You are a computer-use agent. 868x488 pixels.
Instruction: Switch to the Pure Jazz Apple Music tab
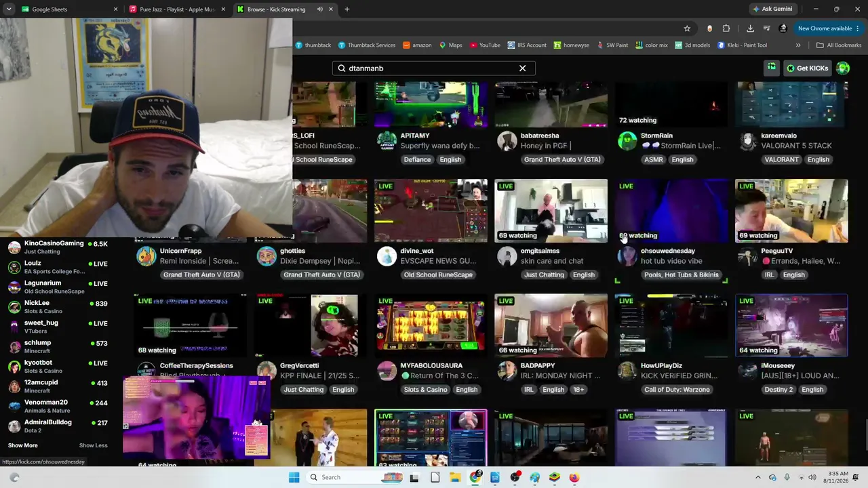pos(178,9)
